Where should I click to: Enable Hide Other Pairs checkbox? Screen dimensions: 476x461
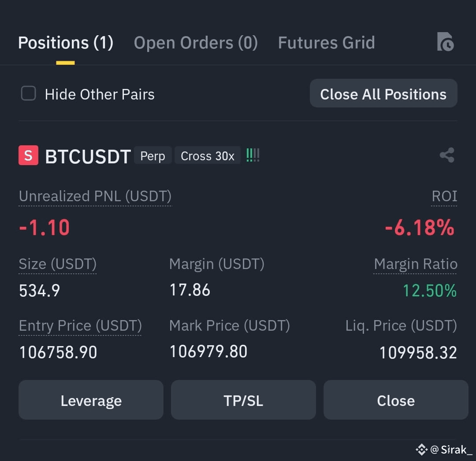[29, 93]
